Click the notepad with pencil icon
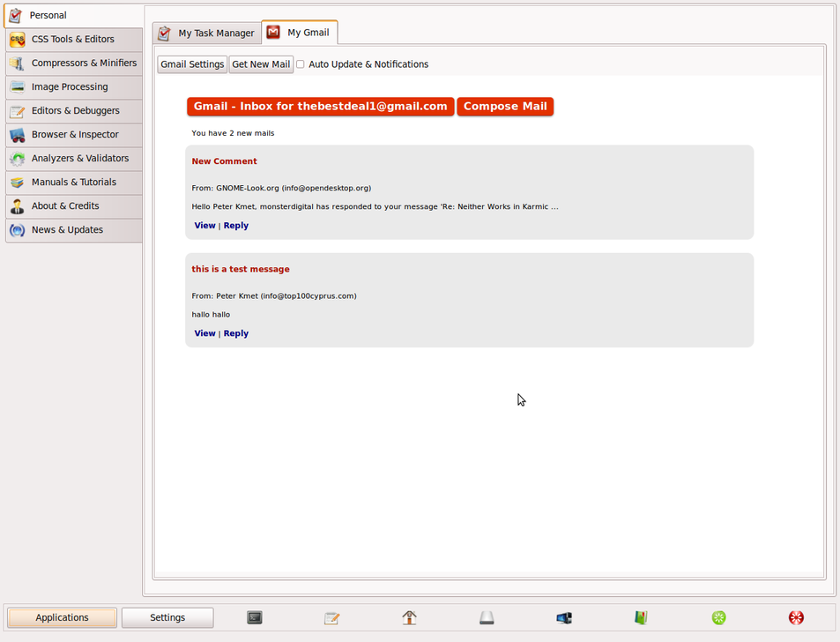The image size is (840, 642). click(x=332, y=618)
